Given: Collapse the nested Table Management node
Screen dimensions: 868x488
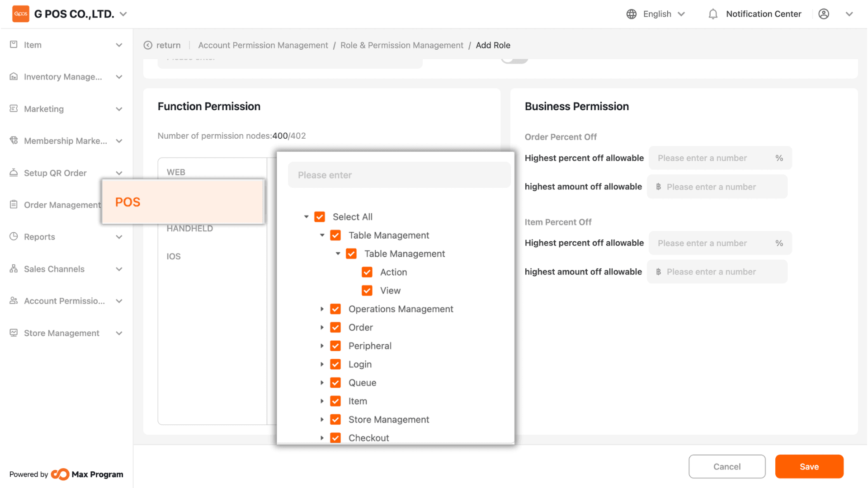Looking at the screenshot, I should (x=338, y=254).
